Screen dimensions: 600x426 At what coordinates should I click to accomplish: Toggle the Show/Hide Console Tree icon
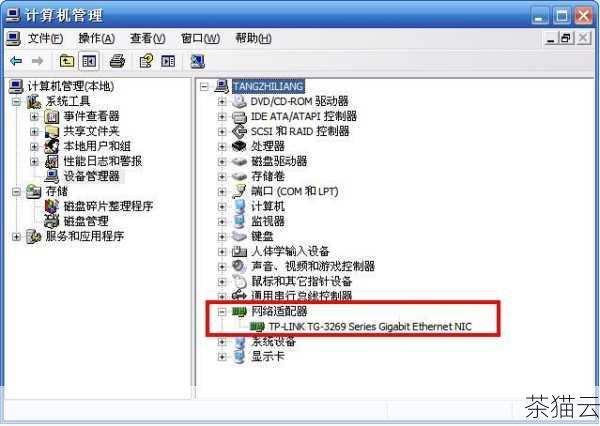[x=89, y=61]
